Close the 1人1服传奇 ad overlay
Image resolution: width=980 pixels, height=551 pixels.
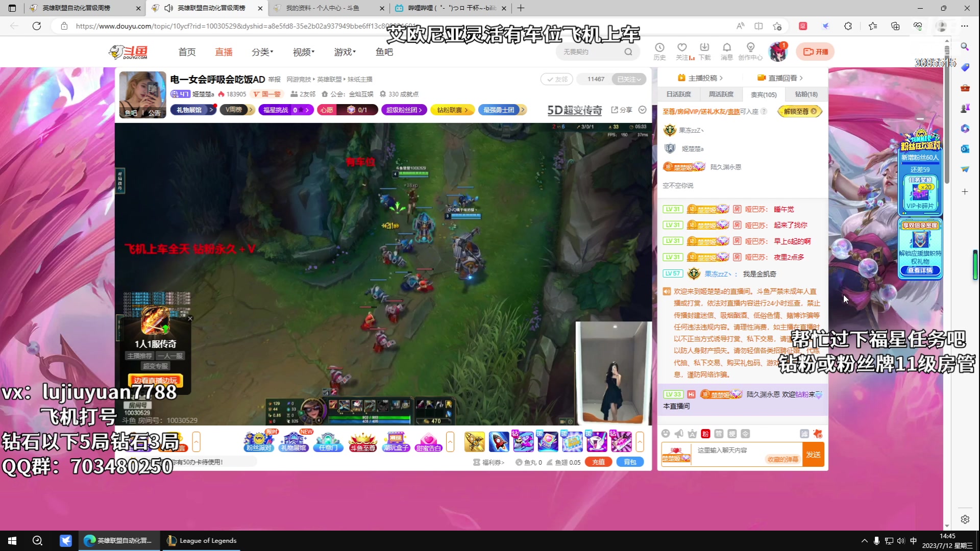(190, 318)
